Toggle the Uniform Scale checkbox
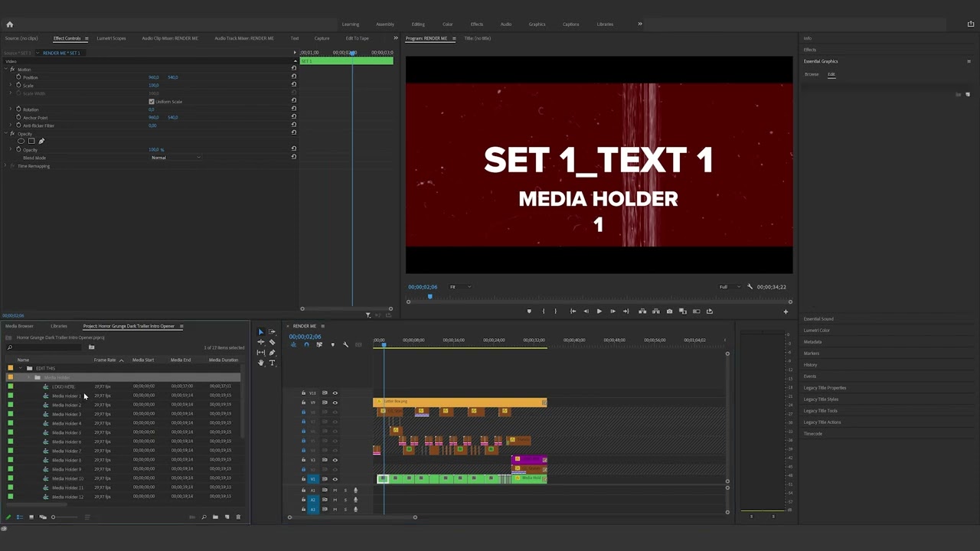Viewport: 980px width, 551px height. tap(152, 102)
